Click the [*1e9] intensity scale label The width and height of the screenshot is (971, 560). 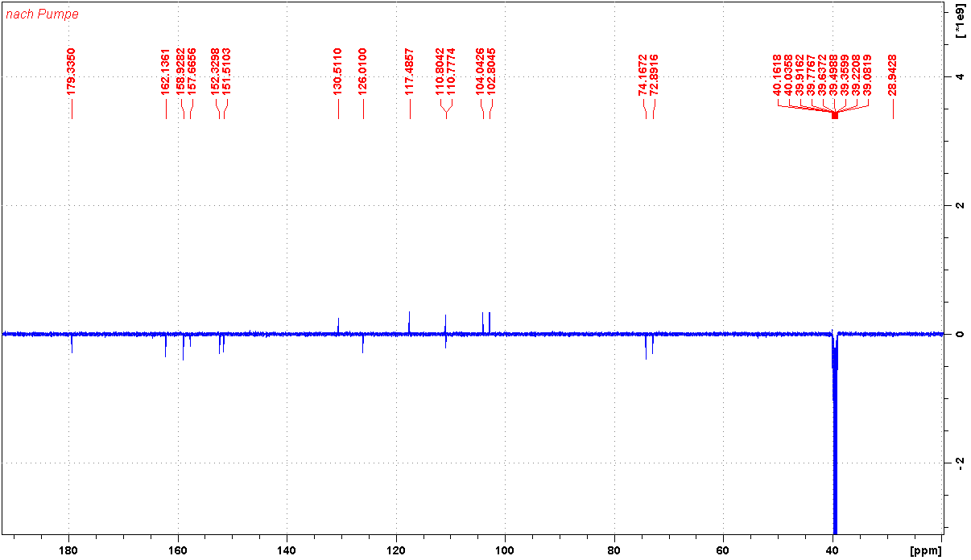(x=960, y=22)
